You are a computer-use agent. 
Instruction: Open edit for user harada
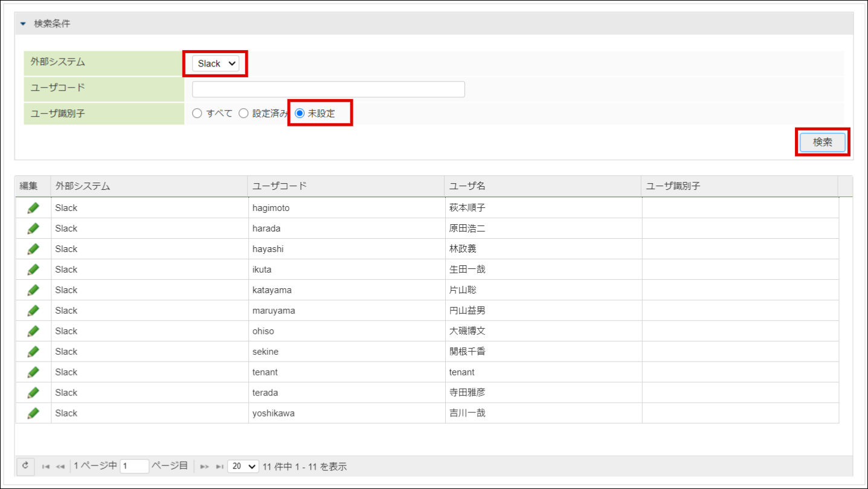point(33,228)
